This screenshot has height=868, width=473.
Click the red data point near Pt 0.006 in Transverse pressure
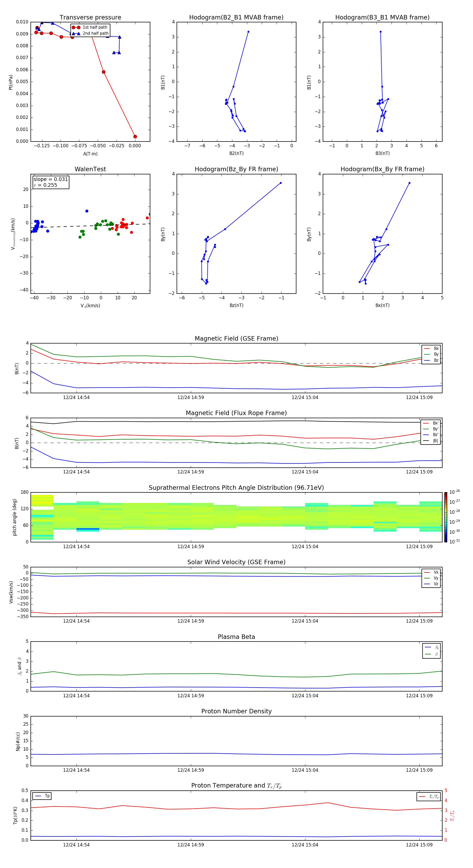point(104,72)
